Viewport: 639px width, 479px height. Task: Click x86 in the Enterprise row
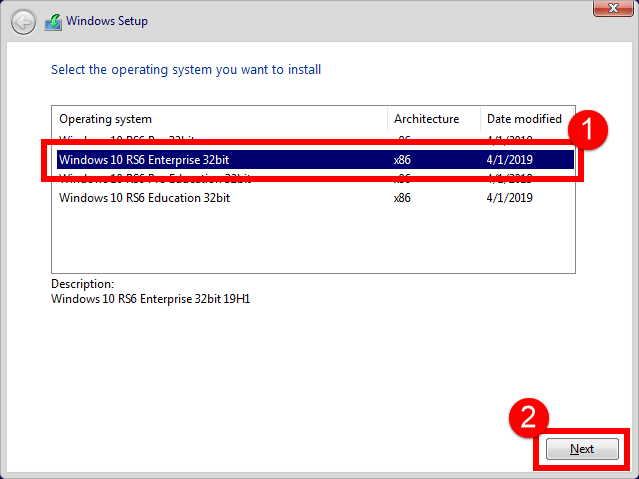click(x=402, y=160)
